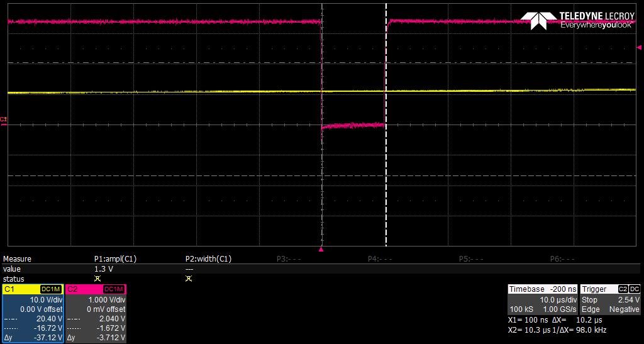Open the C2 channel descriptor header
Screen dimensions: 644x344
tap(96, 289)
